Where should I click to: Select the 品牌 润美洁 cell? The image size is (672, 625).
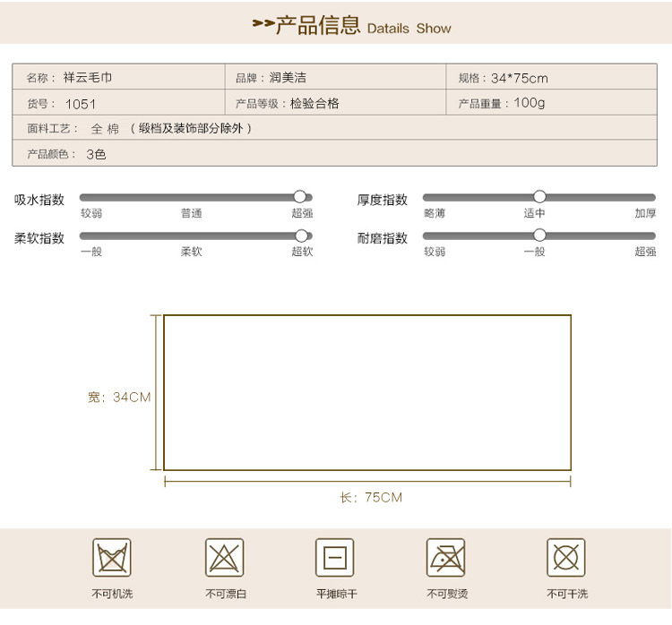[336, 77]
